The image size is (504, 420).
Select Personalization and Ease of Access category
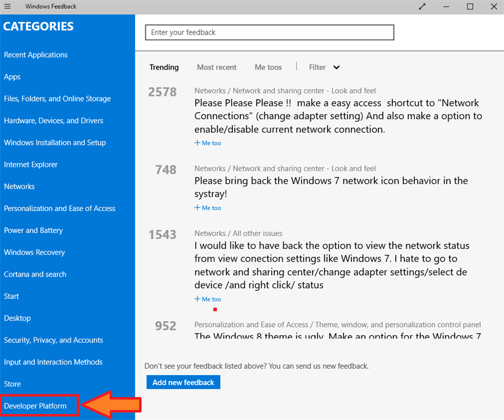60,208
